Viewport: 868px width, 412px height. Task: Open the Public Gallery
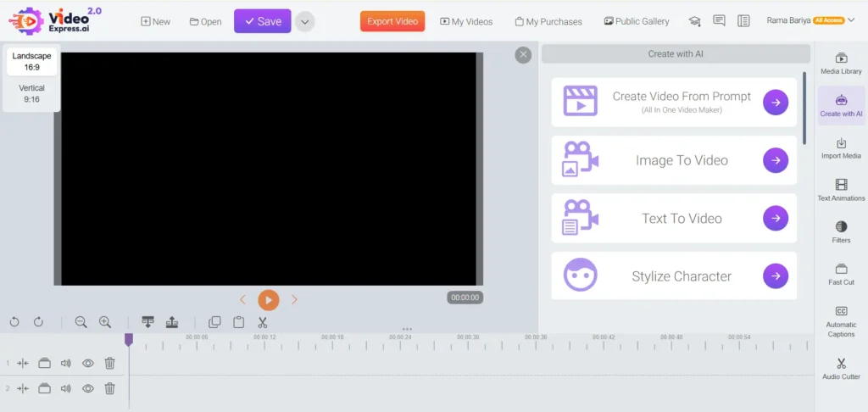coord(636,21)
